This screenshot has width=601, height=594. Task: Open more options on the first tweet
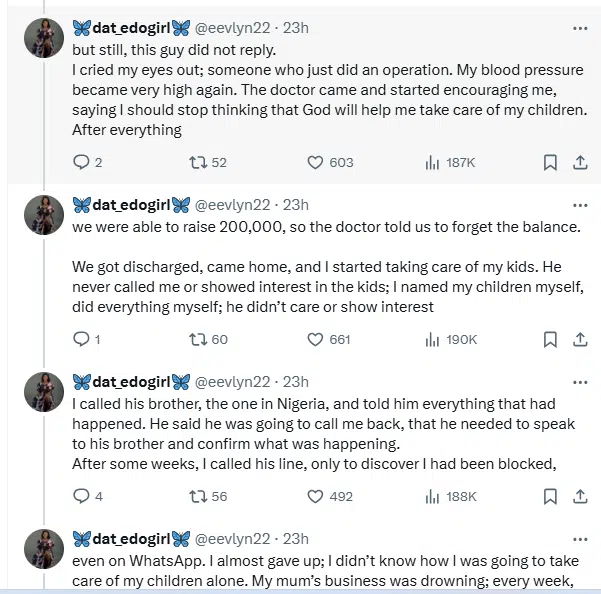579,28
